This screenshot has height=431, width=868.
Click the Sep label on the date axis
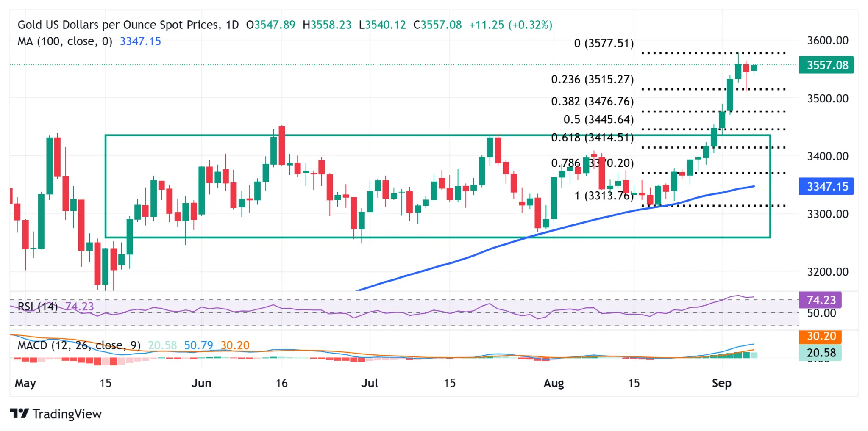coord(723,383)
